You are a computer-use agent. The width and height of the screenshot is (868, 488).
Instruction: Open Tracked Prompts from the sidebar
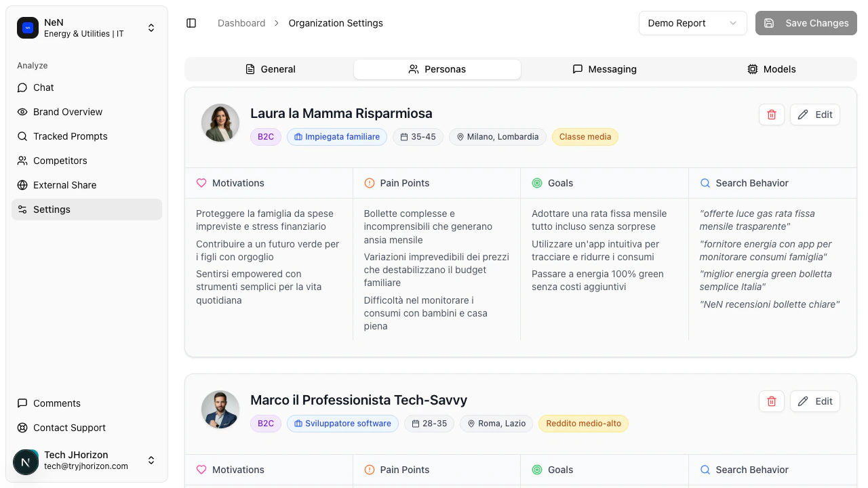(70, 136)
